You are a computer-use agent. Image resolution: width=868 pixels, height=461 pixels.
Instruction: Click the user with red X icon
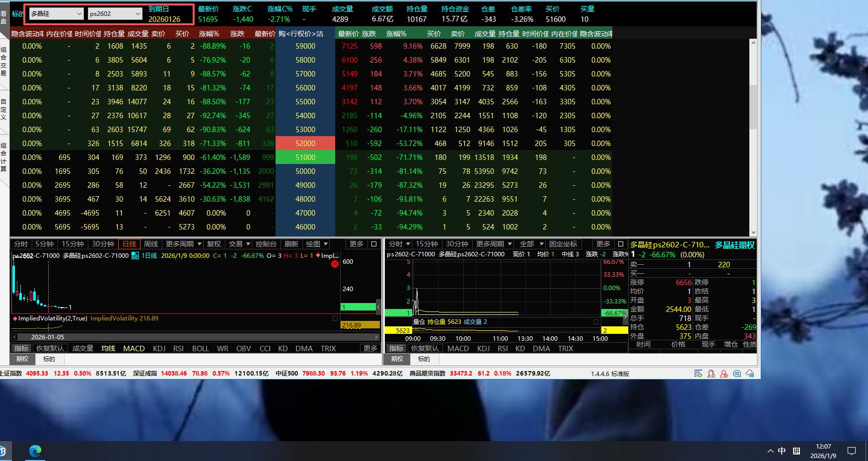[724, 374]
